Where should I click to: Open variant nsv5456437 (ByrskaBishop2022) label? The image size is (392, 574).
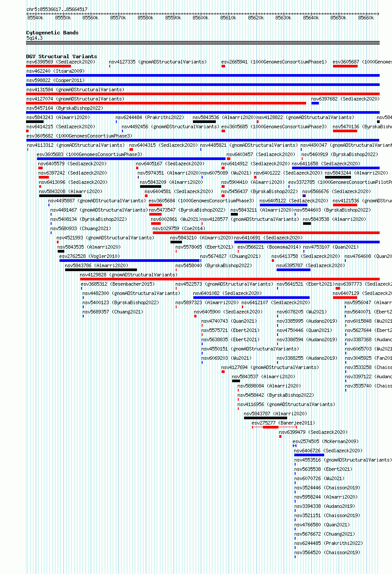(x=259, y=192)
